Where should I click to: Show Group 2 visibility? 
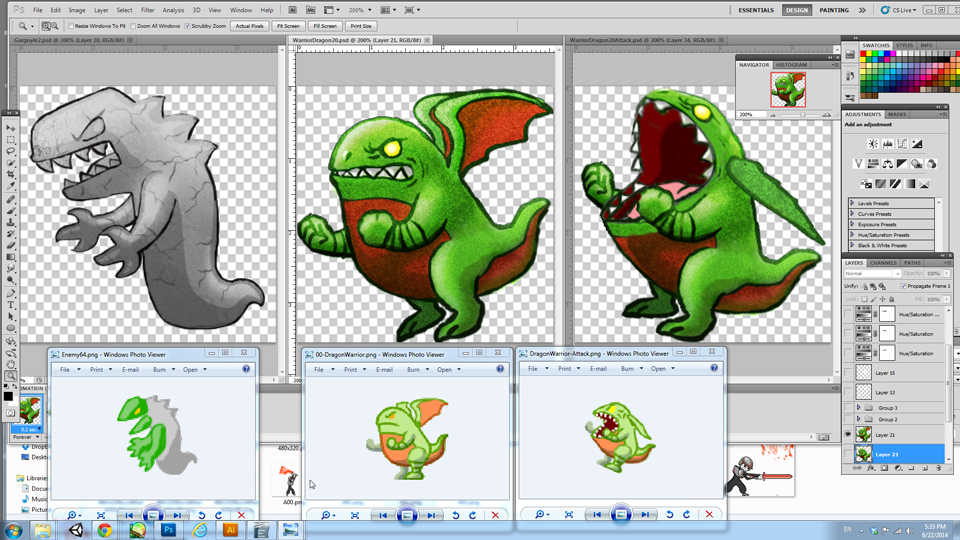point(848,419)
